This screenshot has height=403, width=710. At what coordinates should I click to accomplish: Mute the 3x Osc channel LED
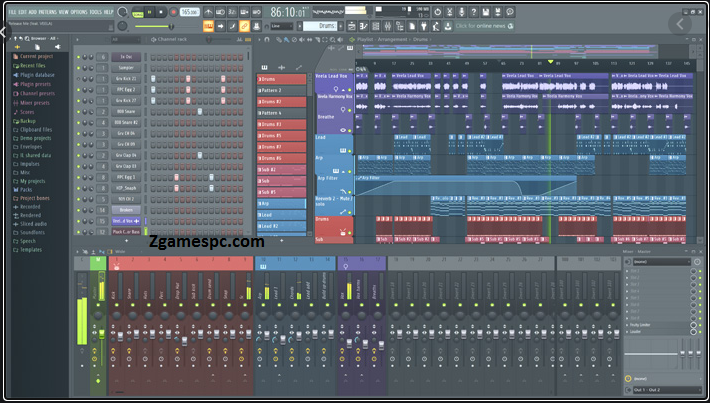click(x=78, y=57)
